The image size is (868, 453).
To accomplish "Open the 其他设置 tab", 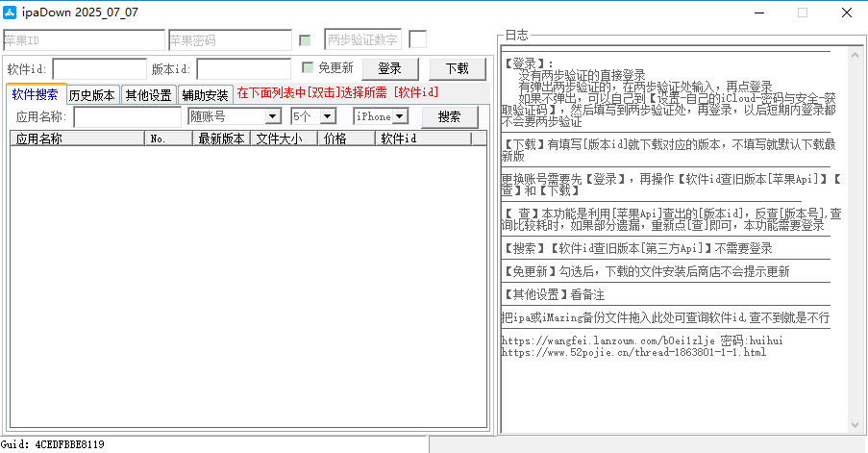I will click(148, 94).
